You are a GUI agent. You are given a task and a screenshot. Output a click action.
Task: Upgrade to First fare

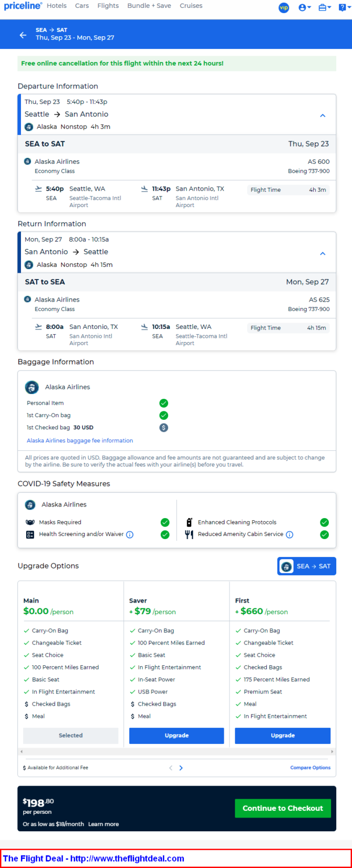[x=283, y=736]
